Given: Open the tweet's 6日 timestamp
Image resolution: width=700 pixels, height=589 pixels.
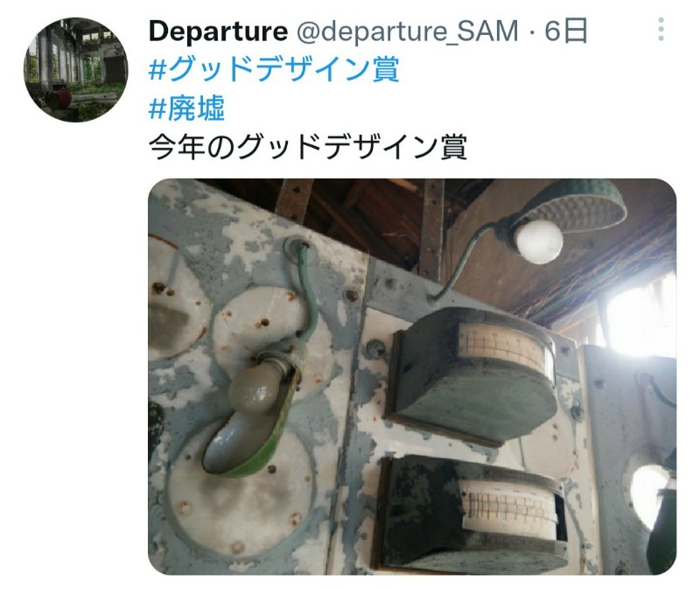Looking at the screenshot, I should [x=565, y=32].
